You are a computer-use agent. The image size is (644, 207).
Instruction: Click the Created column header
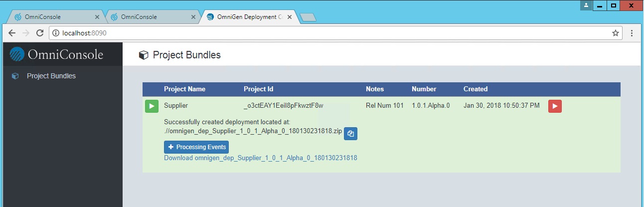(x=476, y=89)
